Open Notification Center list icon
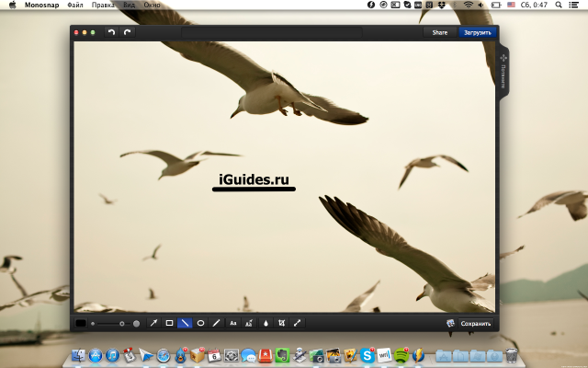This screenshot has width=588, height=368. click(573, 5)
